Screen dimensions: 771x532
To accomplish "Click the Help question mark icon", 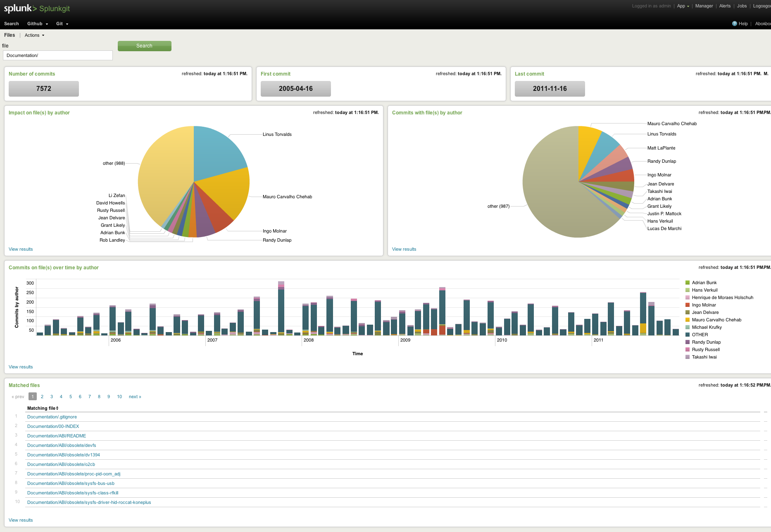I will pyautogui.click(x=735, y=24).
